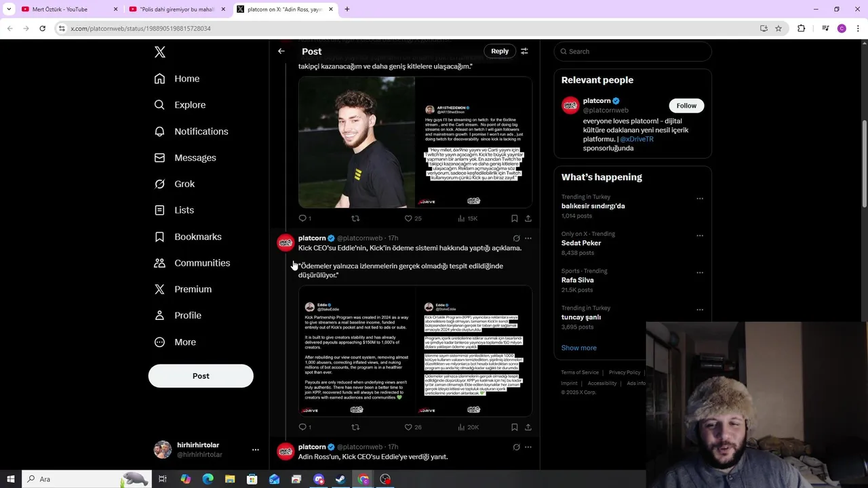Screen dimensions: 868x488
Task: Open Bookmarks page
Action: [188, 237]
